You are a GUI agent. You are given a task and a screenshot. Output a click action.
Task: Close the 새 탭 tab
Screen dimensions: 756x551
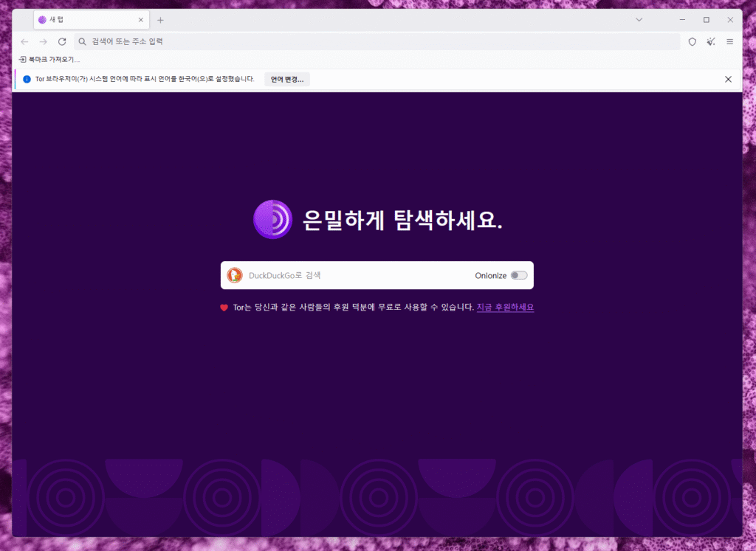coord(141,20)
